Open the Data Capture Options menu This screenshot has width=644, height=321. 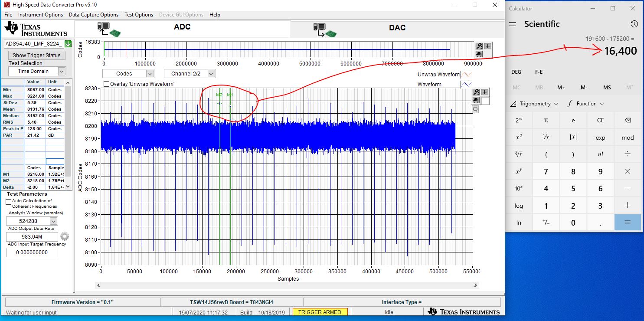tap(94, 15)
